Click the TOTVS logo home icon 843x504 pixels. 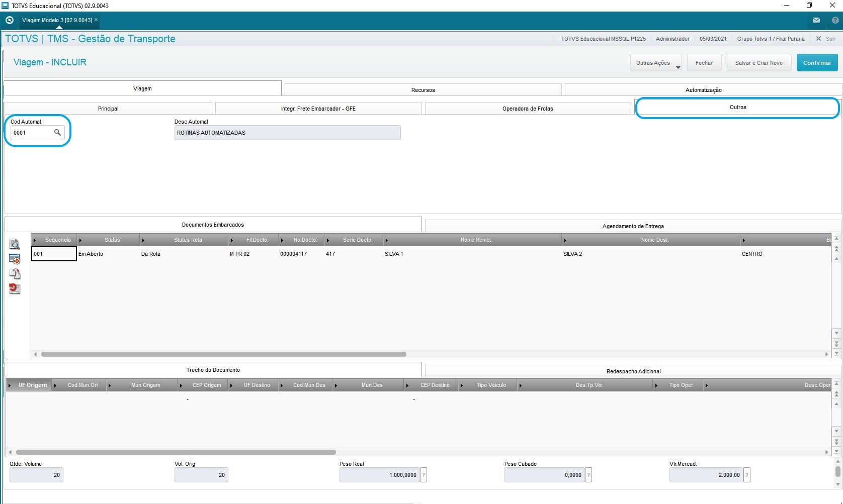tap(10, 21)
